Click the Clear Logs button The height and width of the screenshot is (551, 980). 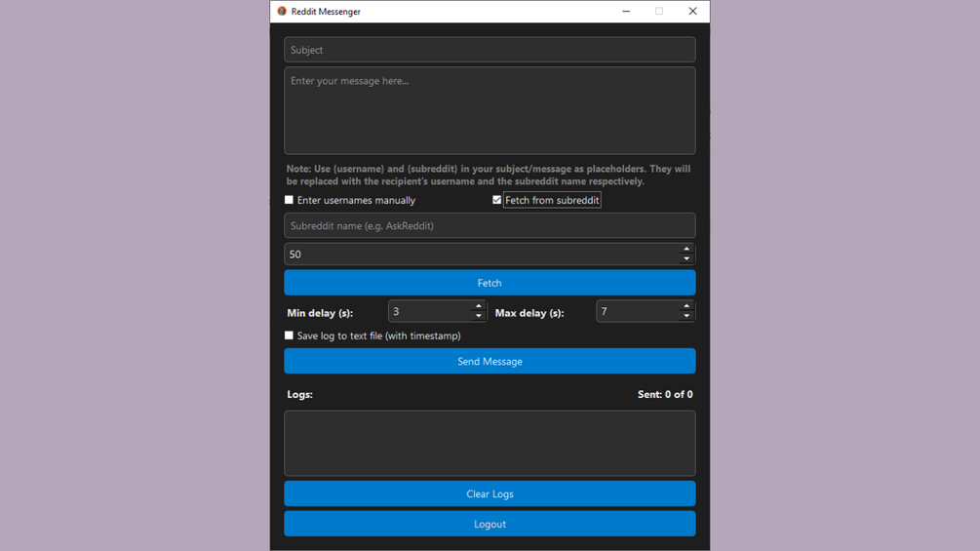(490, 493)
